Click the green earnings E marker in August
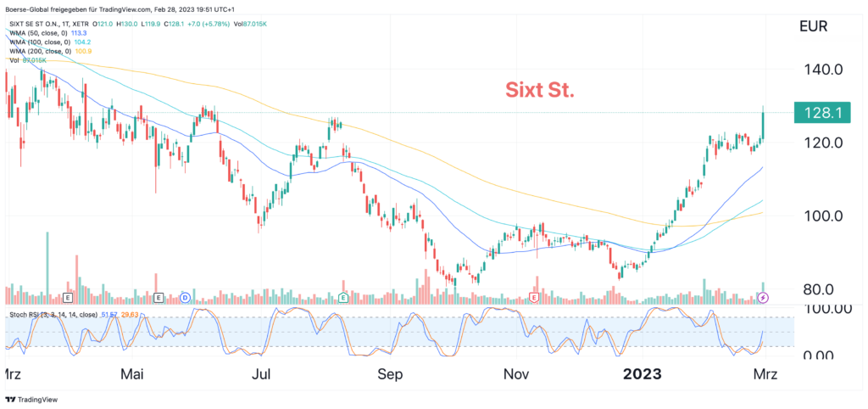This screenshot has height=409, width=868. 343,297
